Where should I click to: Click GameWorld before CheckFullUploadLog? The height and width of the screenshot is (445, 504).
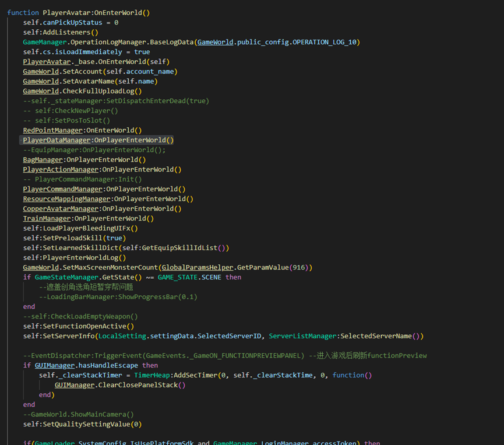click(41, 91)
